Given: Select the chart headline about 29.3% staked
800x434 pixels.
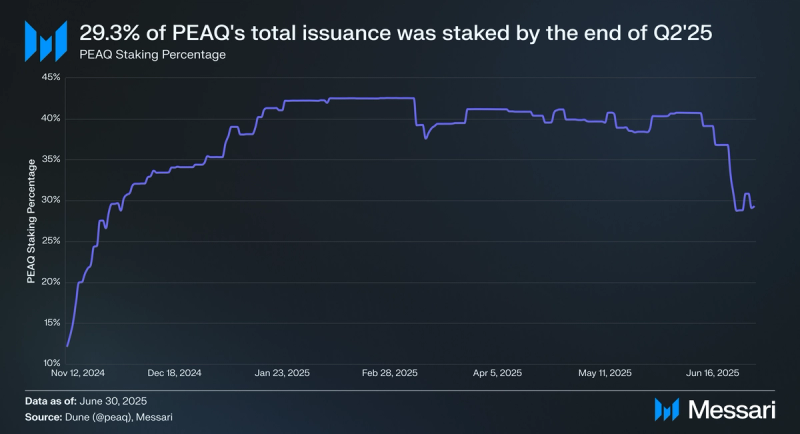Looking at the screenshot, I should pyautogui.click(x=395, y=33).
